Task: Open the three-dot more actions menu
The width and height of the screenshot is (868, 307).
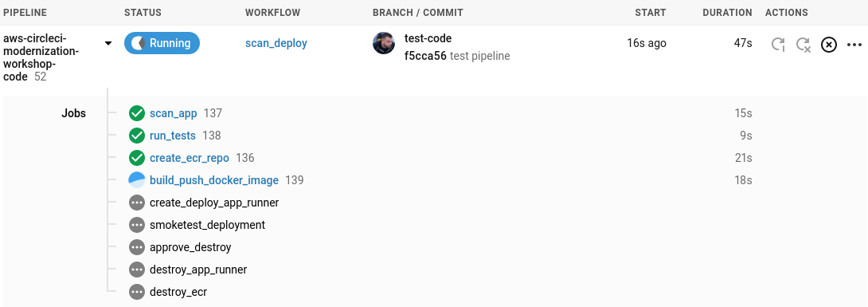Action: click(x=854, y=45)
